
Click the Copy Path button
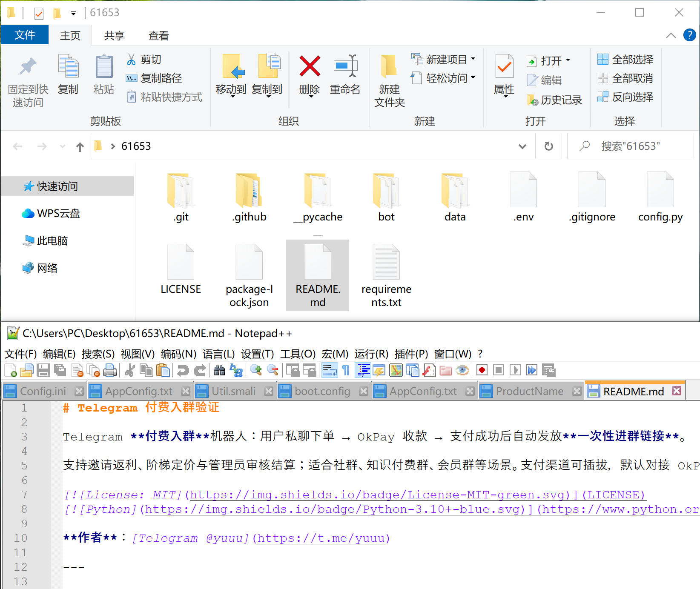pos(154,78)
